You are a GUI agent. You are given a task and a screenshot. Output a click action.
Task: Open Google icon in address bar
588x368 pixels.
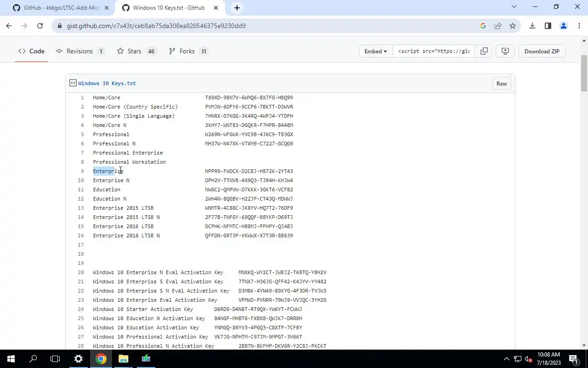click(x=483, y=26)
